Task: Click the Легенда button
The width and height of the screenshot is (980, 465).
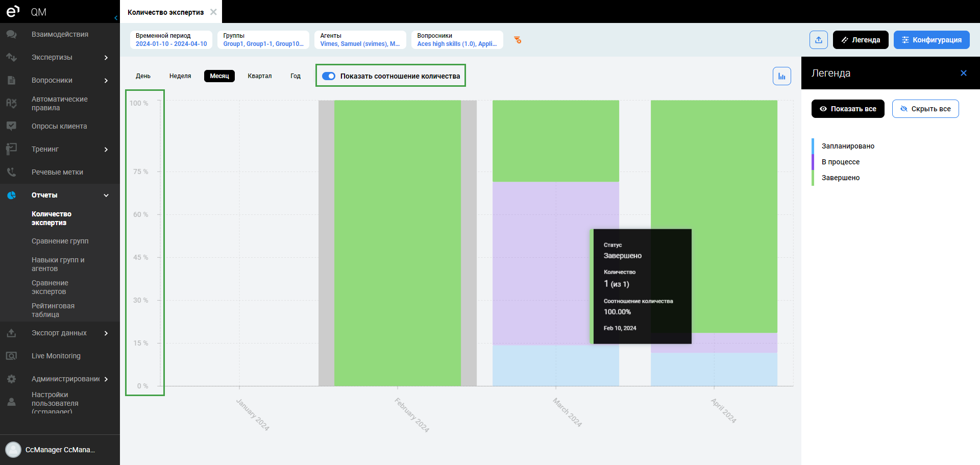Action: (x=861, y=40)
